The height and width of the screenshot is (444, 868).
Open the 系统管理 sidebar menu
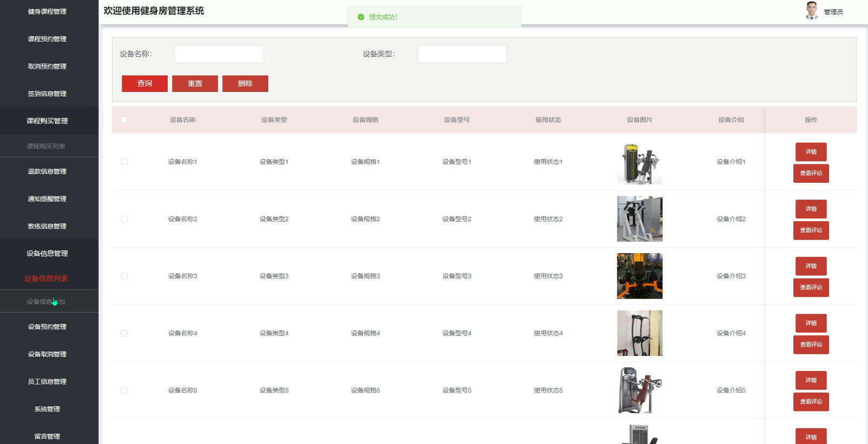pyautogui.click(x=47, y=409)
